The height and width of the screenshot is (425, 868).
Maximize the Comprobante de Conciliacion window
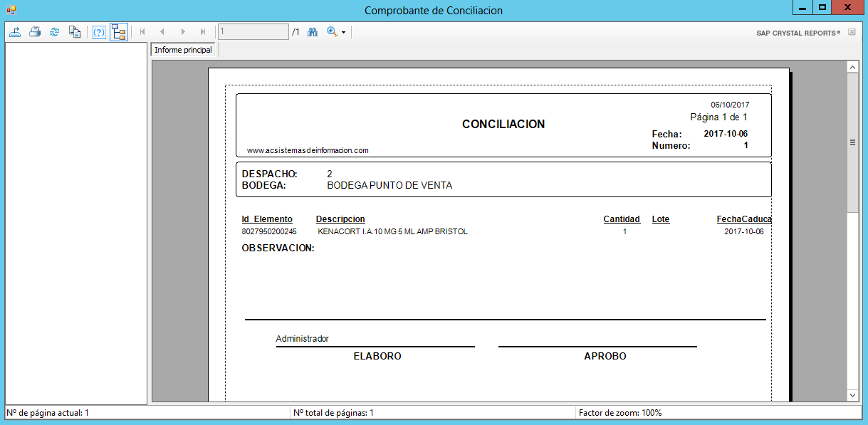point(822,8)
